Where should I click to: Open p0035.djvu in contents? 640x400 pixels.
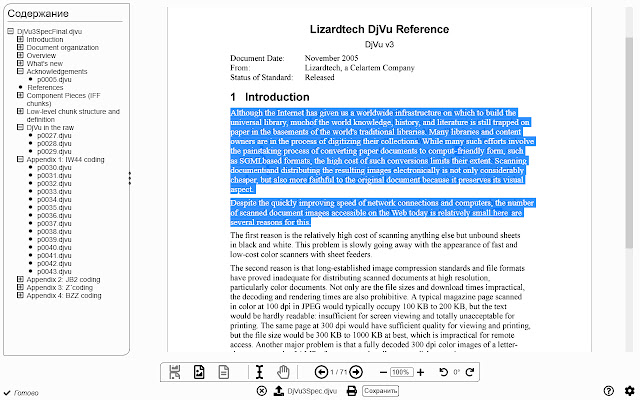click(x=54, y=207)
